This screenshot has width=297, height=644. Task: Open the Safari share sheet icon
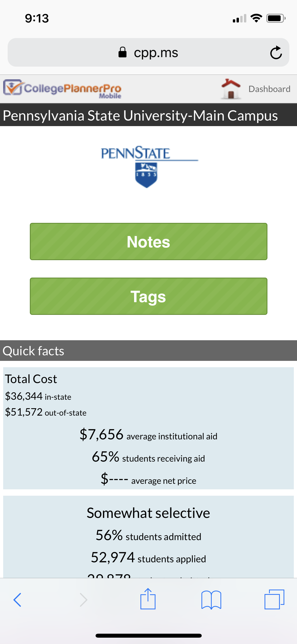(x=148, y=599)
